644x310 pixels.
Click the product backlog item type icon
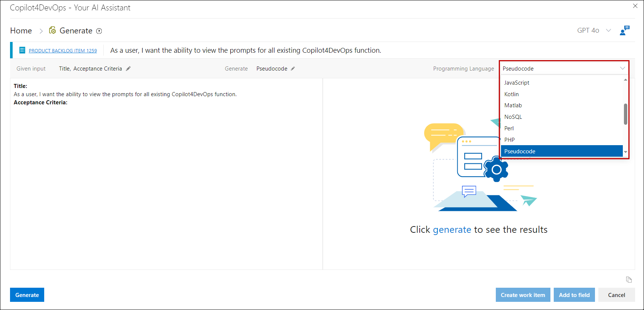pyautogui.click(x=22, y=50)
